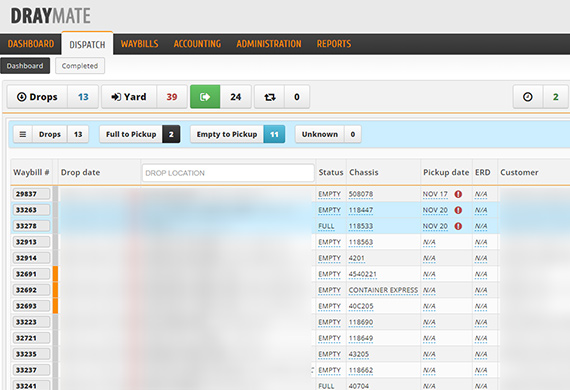Click the orange status marker beside 32692

point(56,290)
